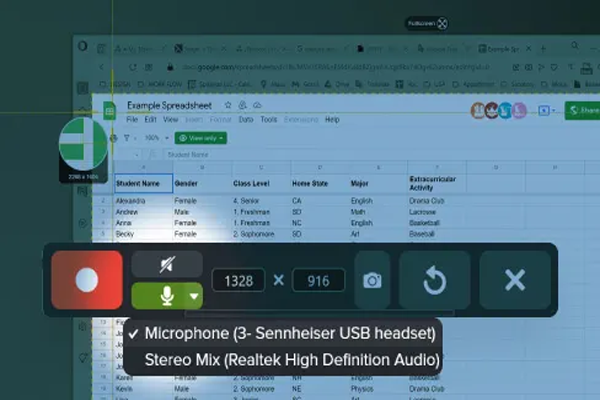
Task: Click the capture height field showing 916
Action: pos(318,281)
